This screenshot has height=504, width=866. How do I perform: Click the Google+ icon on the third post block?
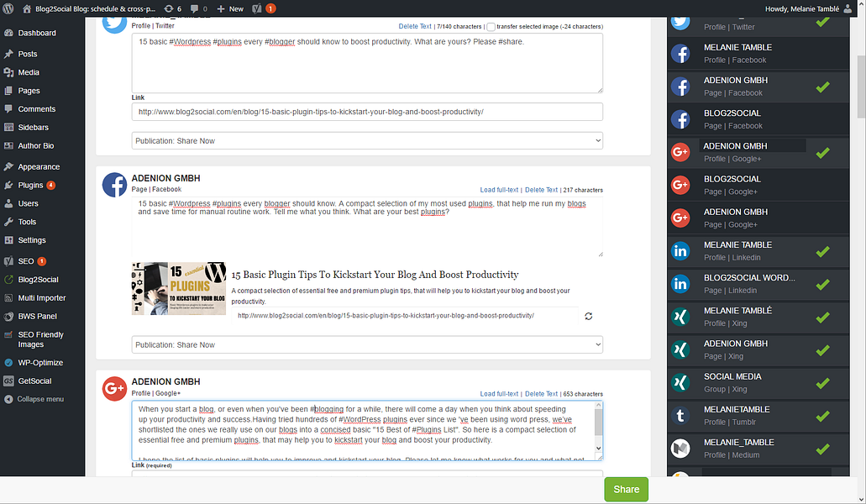114,387
